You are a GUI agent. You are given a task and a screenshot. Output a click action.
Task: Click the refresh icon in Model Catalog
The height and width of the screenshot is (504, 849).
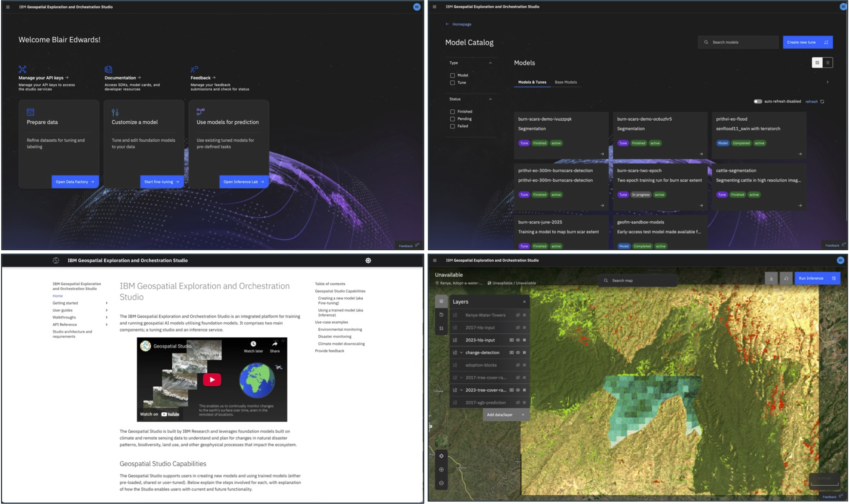822,102
